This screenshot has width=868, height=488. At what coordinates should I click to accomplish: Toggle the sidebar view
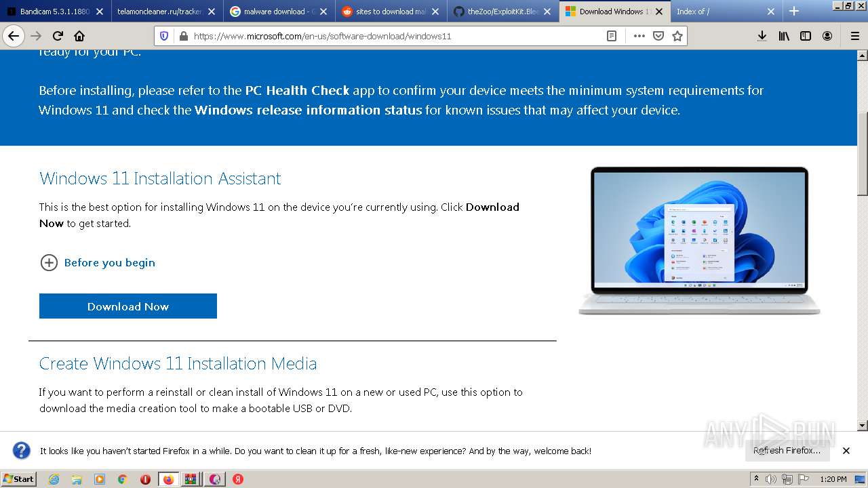coord(806,36)
